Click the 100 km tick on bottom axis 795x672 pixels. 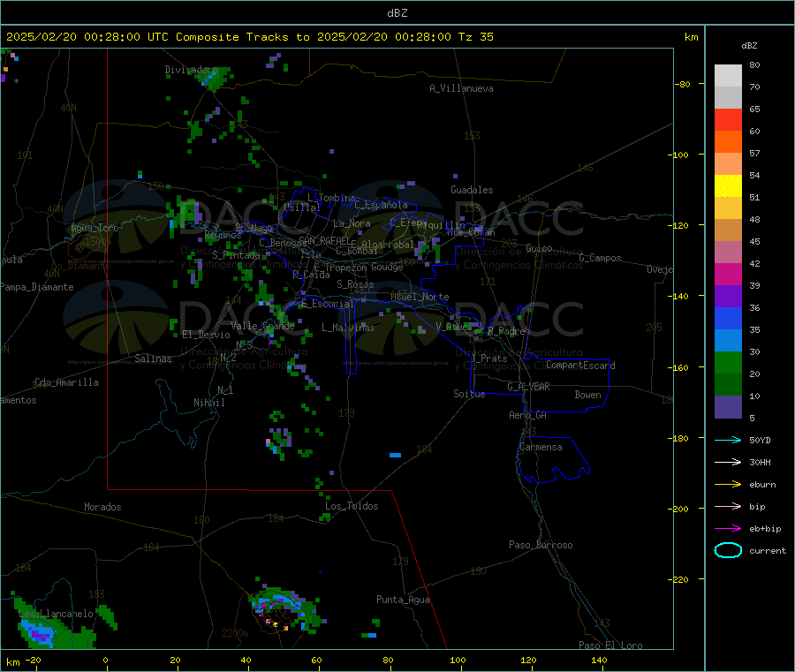click(458, 660)
